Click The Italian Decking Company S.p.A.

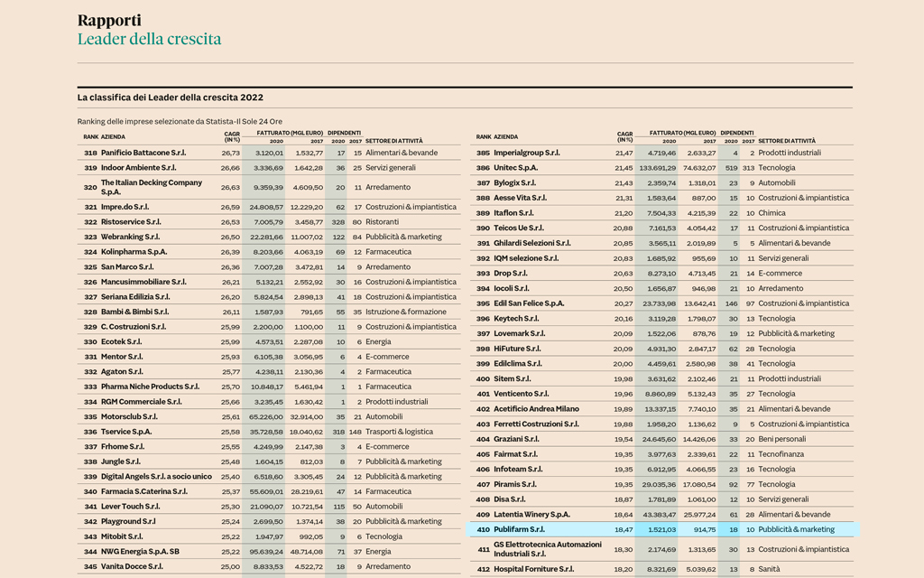(152, 187)
